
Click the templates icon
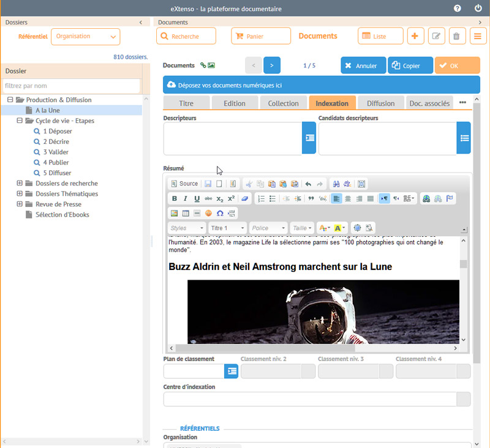coord(233,184)
